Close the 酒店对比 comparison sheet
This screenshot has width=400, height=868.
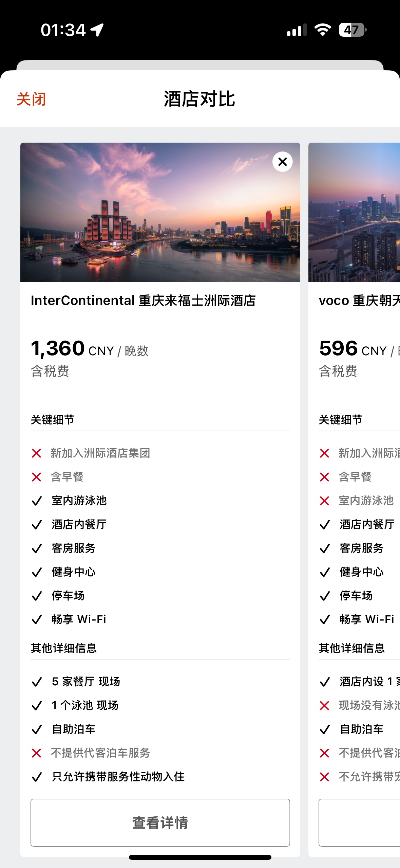click(31, 99)
